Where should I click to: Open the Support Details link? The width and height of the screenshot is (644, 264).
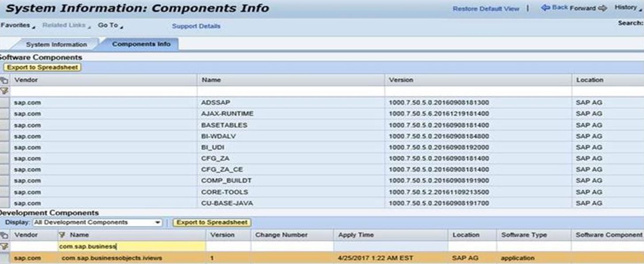click(x=196, y=26)
